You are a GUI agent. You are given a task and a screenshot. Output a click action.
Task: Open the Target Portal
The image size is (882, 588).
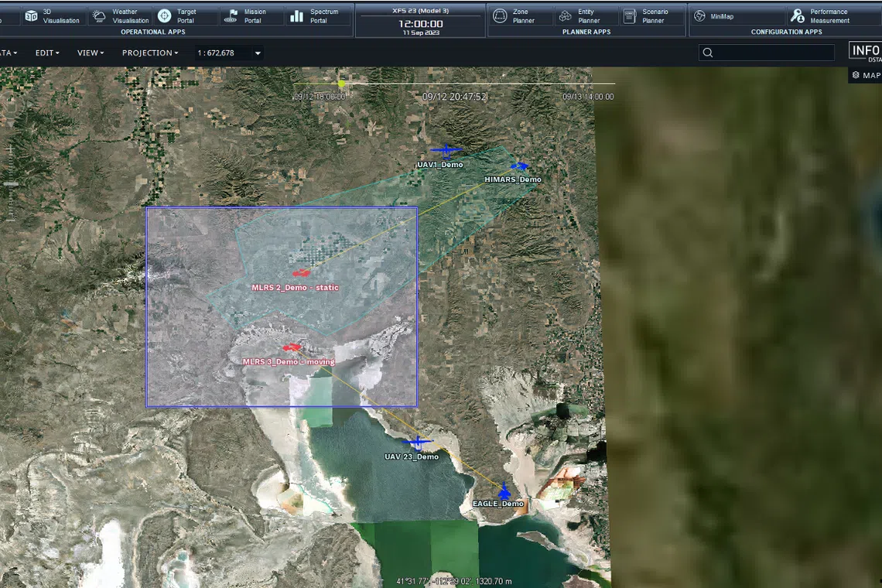click(186, 16)
